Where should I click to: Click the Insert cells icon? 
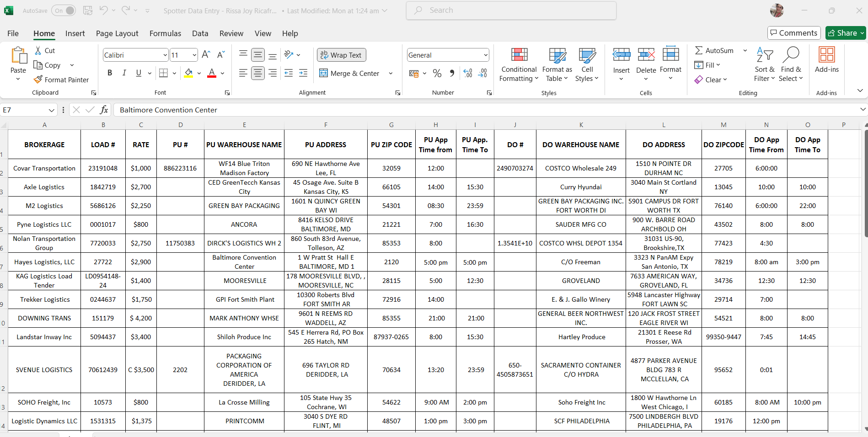click(x=622, y=55)
